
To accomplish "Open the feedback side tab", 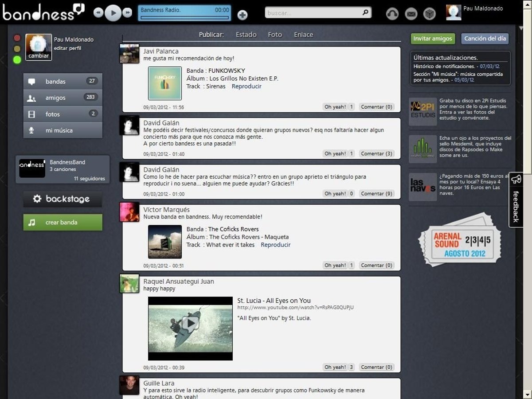I will pos(516,200).
